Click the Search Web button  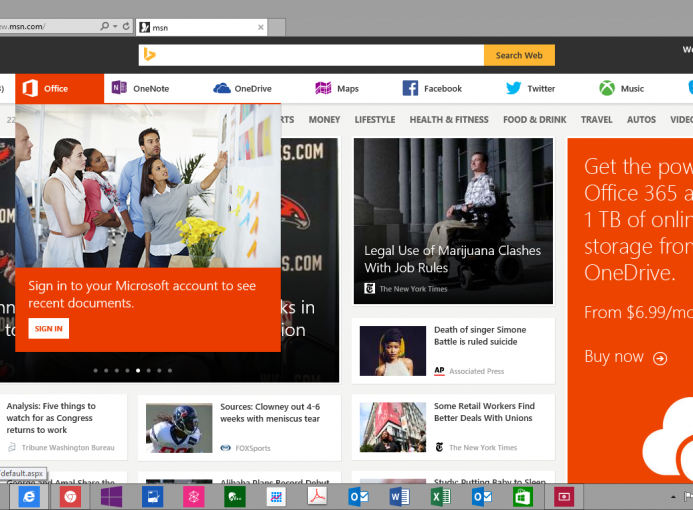click(519, 55)
